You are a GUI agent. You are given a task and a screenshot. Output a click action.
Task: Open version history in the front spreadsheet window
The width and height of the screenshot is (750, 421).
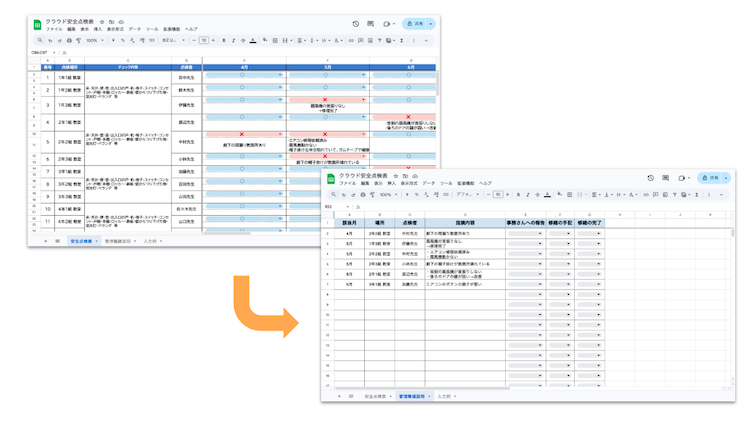[x=650, y=177]
